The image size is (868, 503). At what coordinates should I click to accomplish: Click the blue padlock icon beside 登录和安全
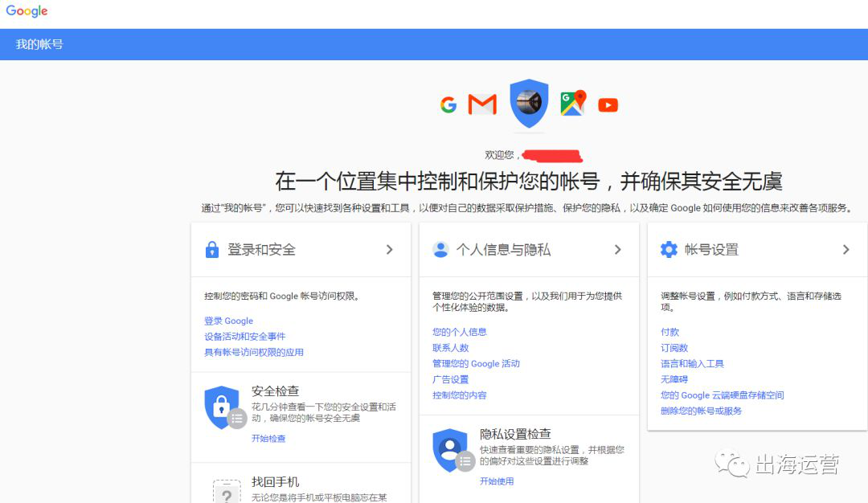click(x=212, y=250)
